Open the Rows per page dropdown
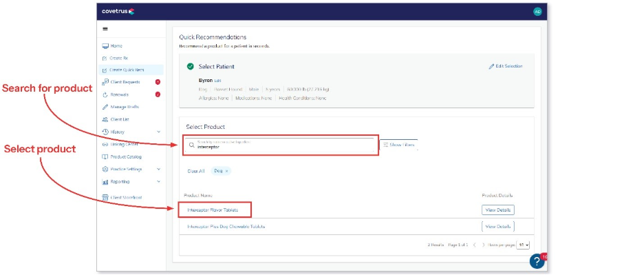The image size is (644, 275). pos(523,245)
